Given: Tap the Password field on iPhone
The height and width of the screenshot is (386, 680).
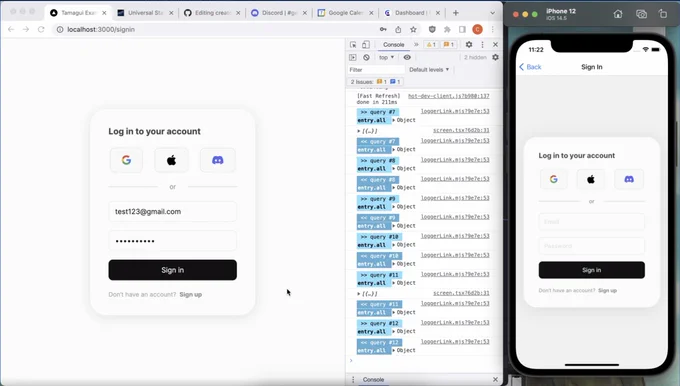Looking at the screenshot, I should (x=592, y=246).
